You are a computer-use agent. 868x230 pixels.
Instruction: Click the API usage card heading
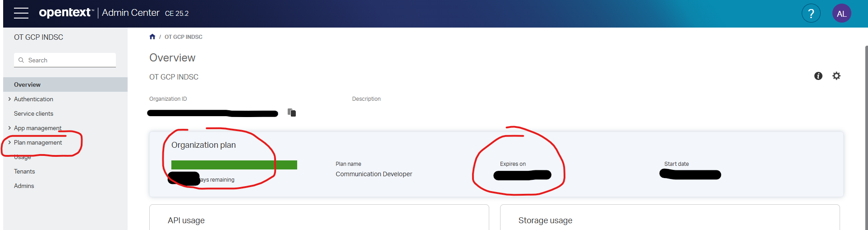186,221
